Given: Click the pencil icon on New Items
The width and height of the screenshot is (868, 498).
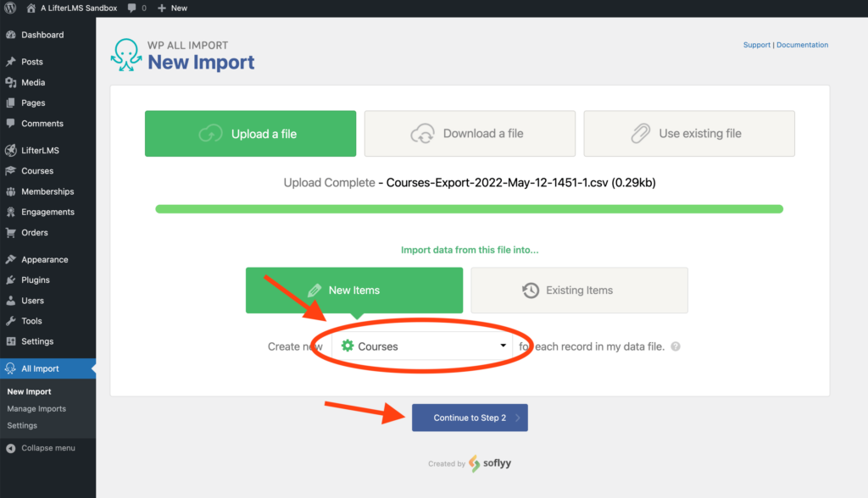Looking at the screenshot, I should [314, 290].
